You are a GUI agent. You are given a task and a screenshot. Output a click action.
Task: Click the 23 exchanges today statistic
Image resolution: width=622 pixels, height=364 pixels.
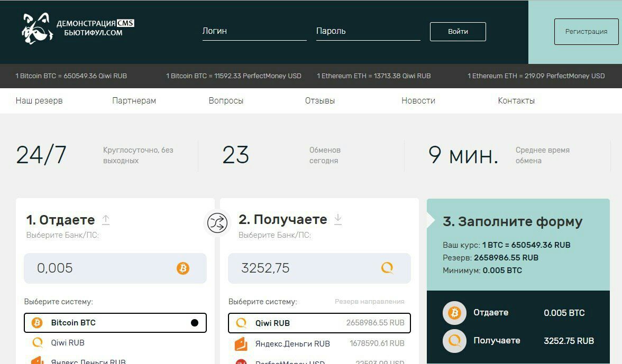coord(236,155)
